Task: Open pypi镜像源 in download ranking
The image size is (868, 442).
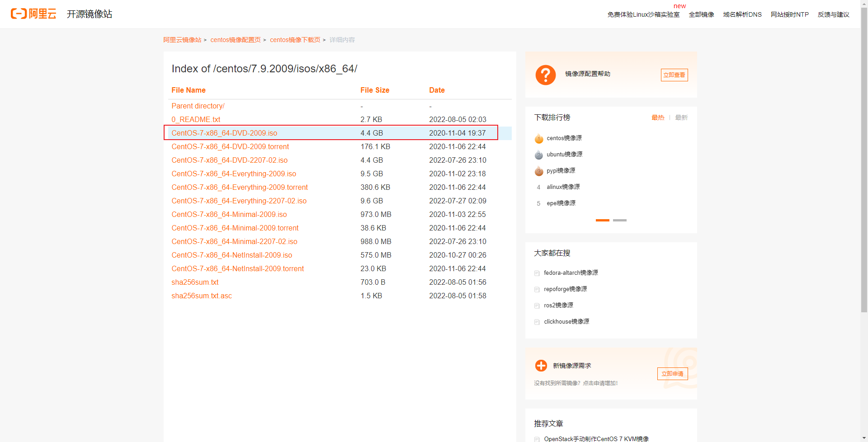Action: coord(561,171)
